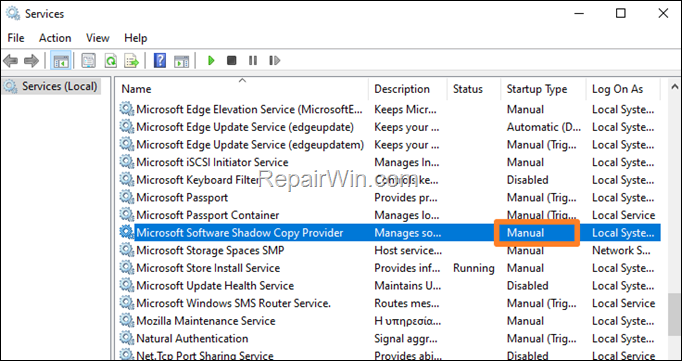
Task: Select Microsoft Keyboard Filter service
Action: (198, 180)
